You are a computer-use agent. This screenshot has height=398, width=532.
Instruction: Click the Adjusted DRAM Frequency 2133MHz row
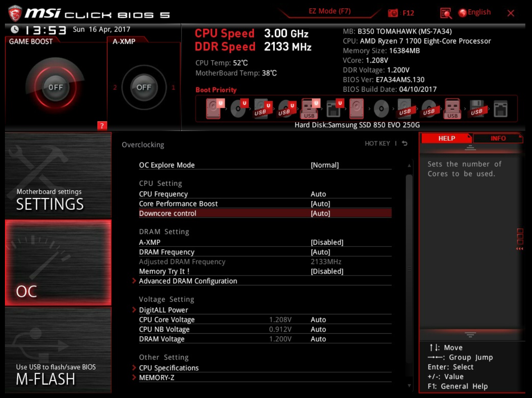265,262
